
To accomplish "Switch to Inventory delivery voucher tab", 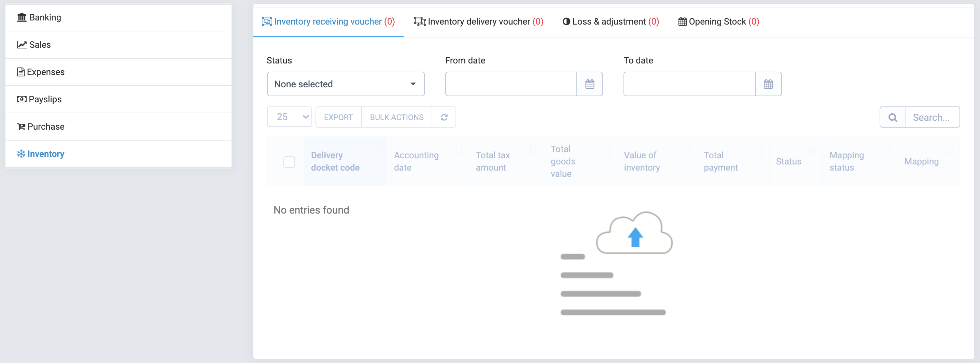I will pyautogui.click(x=479, y=22).
